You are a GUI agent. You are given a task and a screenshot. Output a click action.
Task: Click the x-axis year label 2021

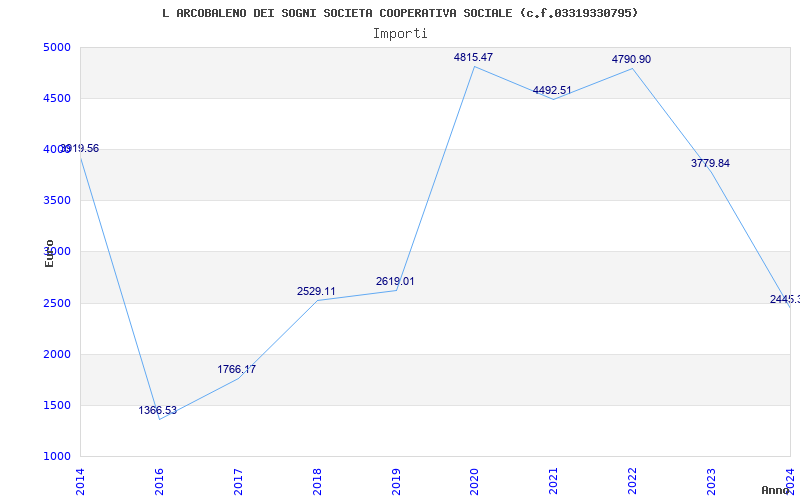554,481
